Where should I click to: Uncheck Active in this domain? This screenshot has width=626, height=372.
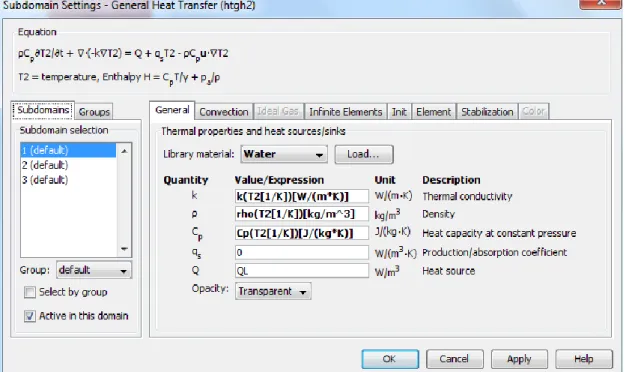point(30,316)
